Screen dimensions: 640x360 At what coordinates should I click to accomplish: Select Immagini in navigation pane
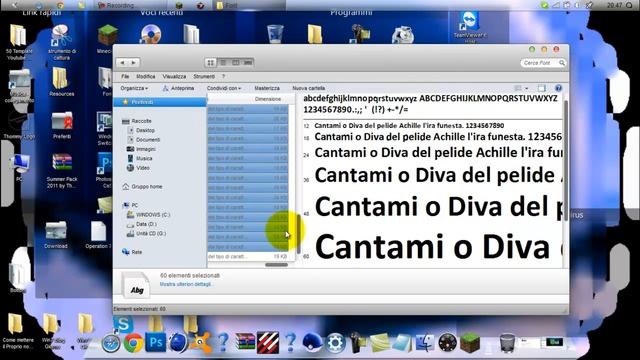tap(146, 149)
